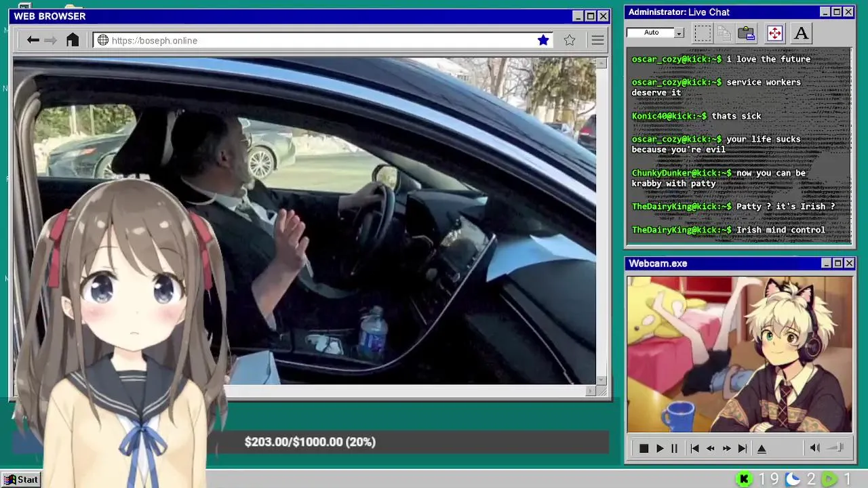
Task: Adjust the Webcam.exe volume slider
Action: point(835,447)
